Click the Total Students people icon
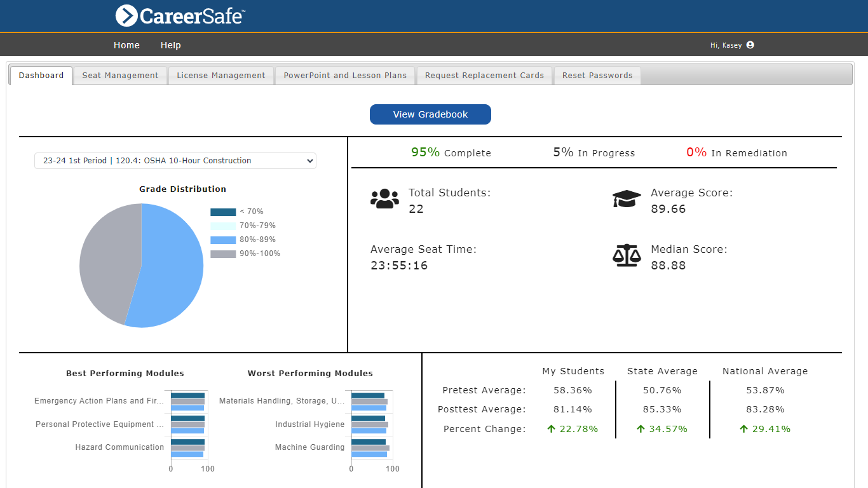This screenshot has height=488, width=868. pyautogui.click(x=384, y=199)
